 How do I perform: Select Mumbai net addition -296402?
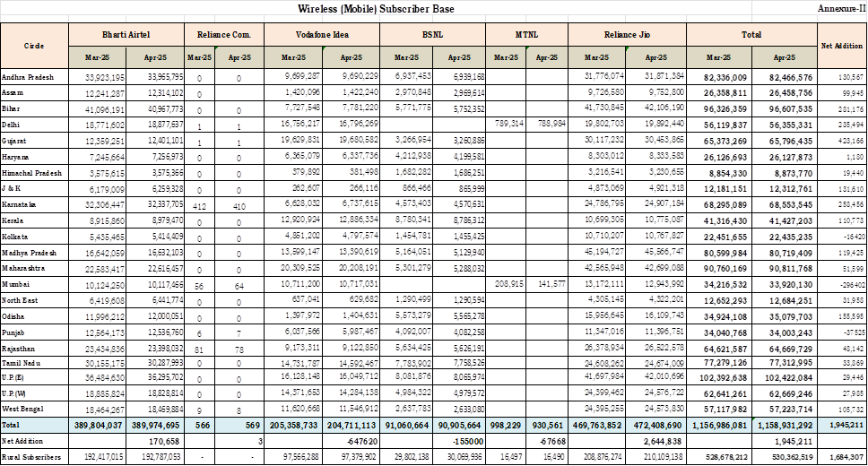click(851, 286)
